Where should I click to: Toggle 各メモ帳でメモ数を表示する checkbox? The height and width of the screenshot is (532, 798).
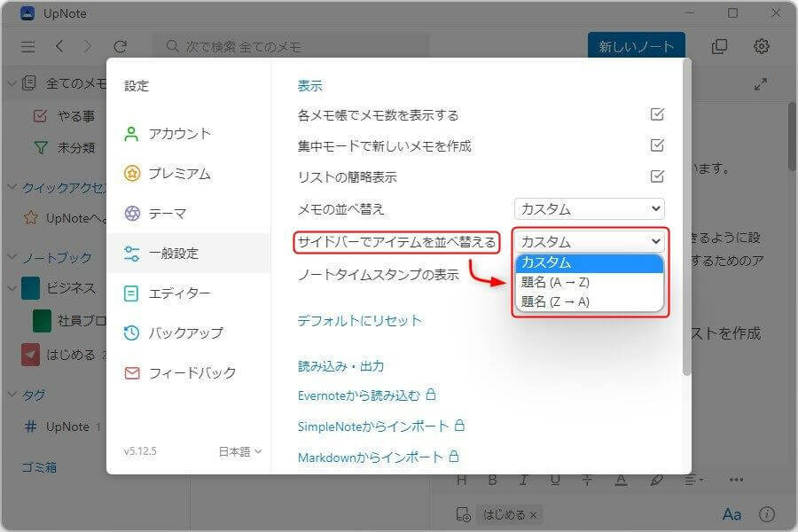(657, 114)
